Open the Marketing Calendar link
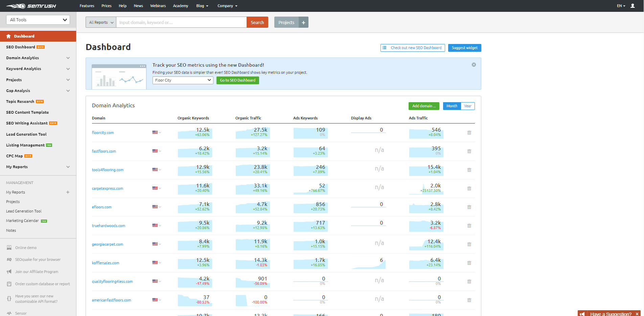Screen dimensions: 644x316 (22, 221)
